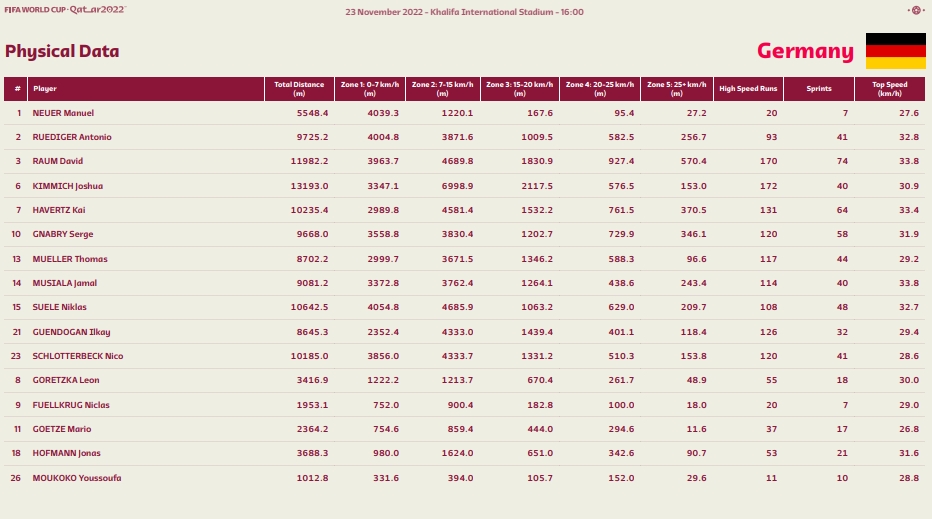Click the MOUKOKO Youssoufa name
The width and height of the screenshot is (932, 519).
(77, 478)
